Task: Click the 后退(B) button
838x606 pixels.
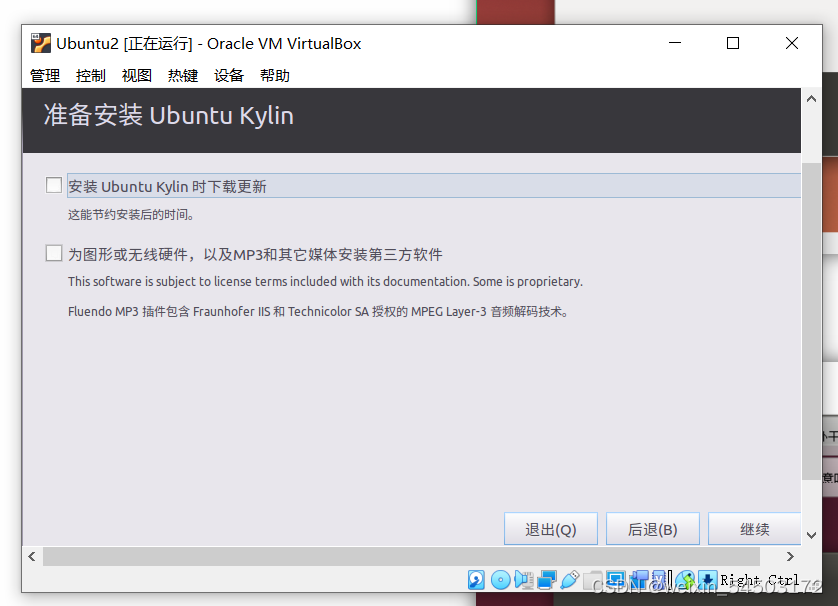Action: [652, 528]
